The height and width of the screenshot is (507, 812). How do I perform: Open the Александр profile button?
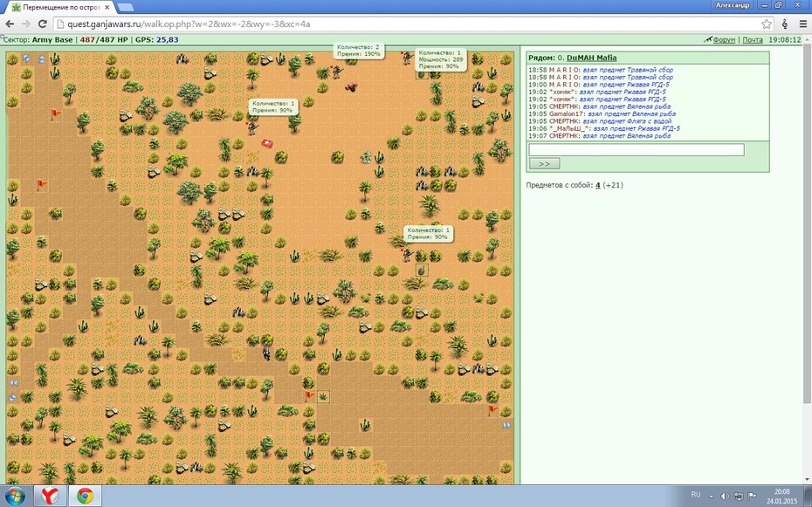pos(733,4)
